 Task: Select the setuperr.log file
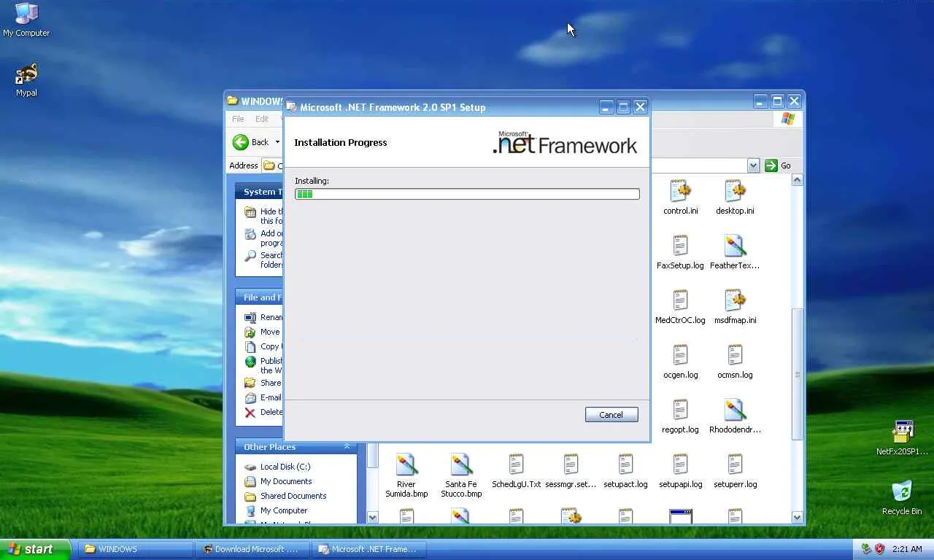click(735, 472)
